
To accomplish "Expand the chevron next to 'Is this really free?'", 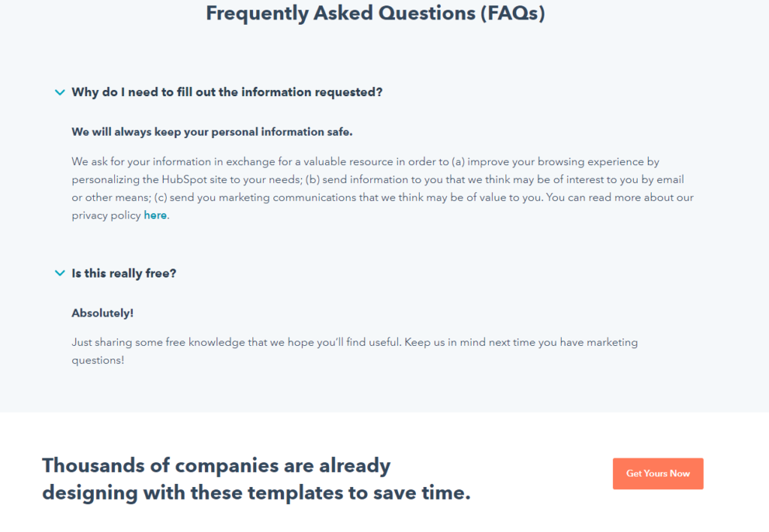I will 60,273.
